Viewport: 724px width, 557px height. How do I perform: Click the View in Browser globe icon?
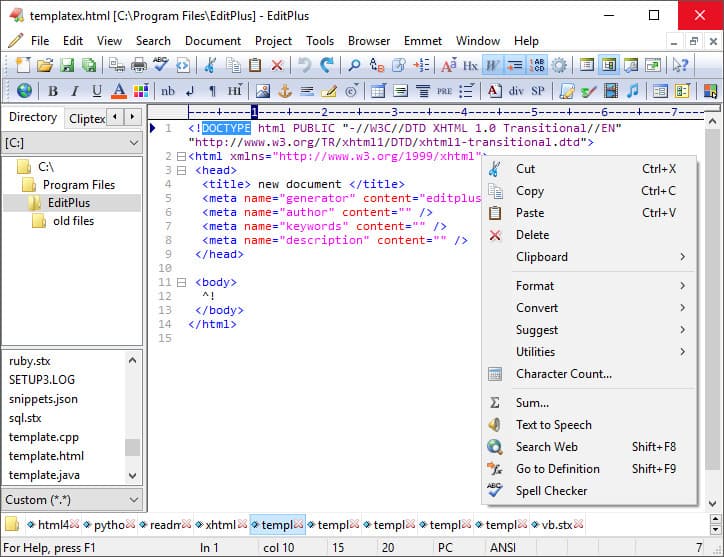pyautogui.click(x=24, y=91)
